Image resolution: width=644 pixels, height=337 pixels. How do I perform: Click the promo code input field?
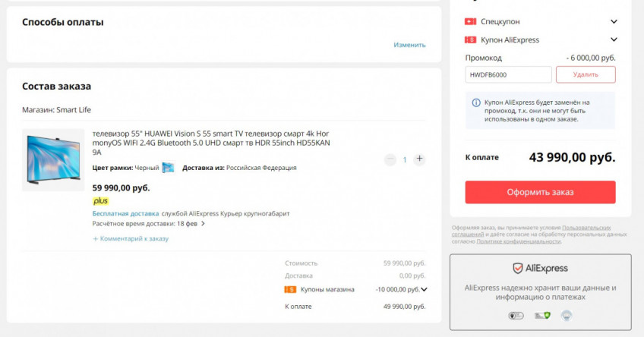(508, 74)
